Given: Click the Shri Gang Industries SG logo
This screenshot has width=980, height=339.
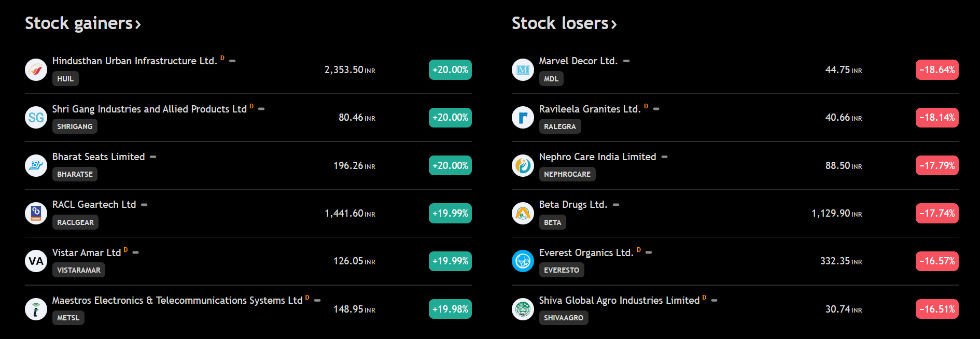Looking at the screenshot, I should [36, 118].
